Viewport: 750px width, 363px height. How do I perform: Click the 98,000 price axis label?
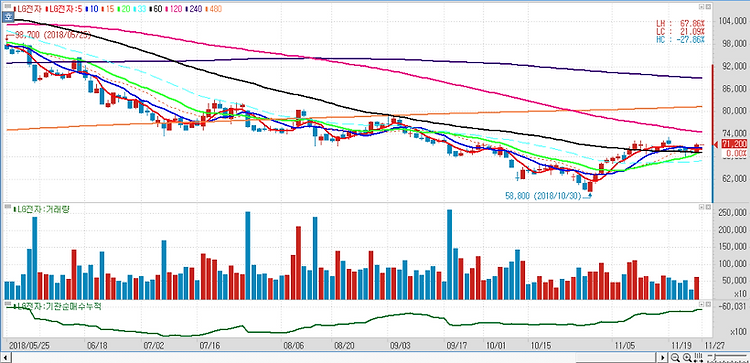click(x=735, y=44)
